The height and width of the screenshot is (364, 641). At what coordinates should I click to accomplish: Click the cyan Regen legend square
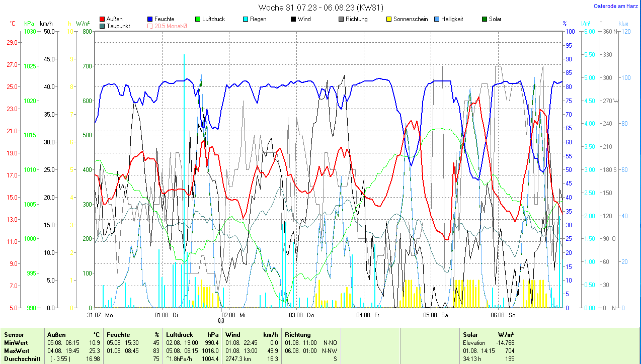(x=246, y=20)
